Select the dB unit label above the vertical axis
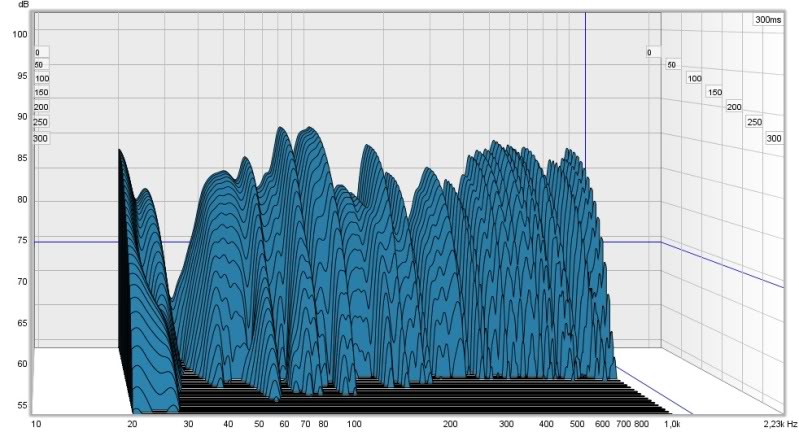Image resolution: width=799 pixels, height=432 pixels. pos(23,5)
